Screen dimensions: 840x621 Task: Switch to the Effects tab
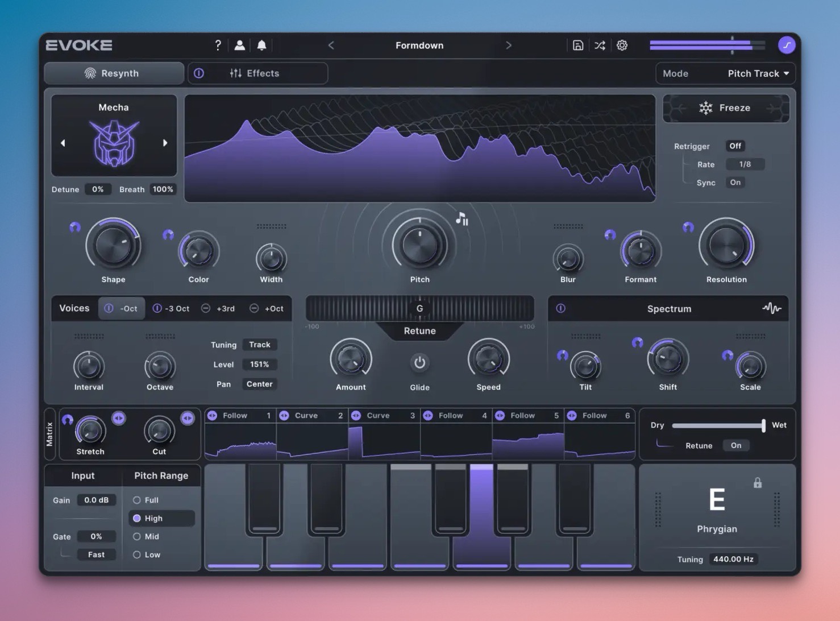click(263, 73)
